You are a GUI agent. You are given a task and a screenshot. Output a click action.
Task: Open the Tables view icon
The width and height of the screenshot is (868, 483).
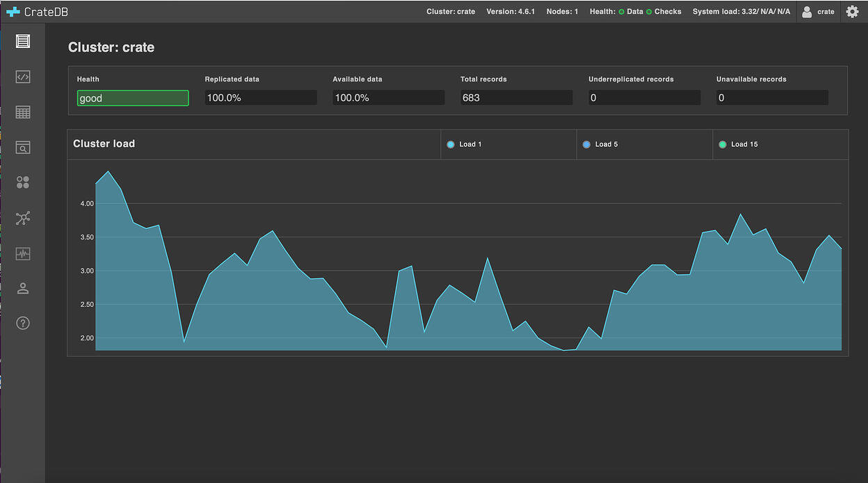click(x=23, y=112)
